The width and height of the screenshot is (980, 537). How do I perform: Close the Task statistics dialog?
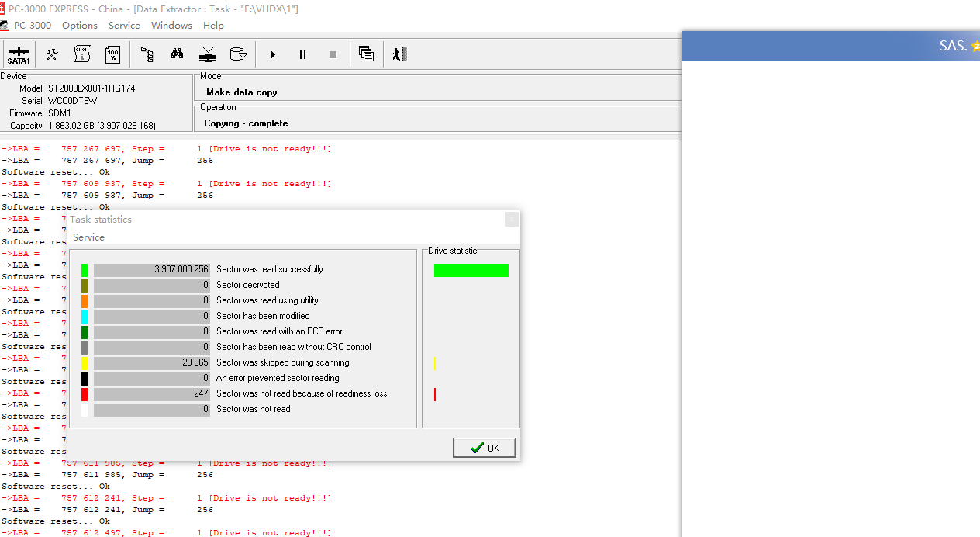512,220
